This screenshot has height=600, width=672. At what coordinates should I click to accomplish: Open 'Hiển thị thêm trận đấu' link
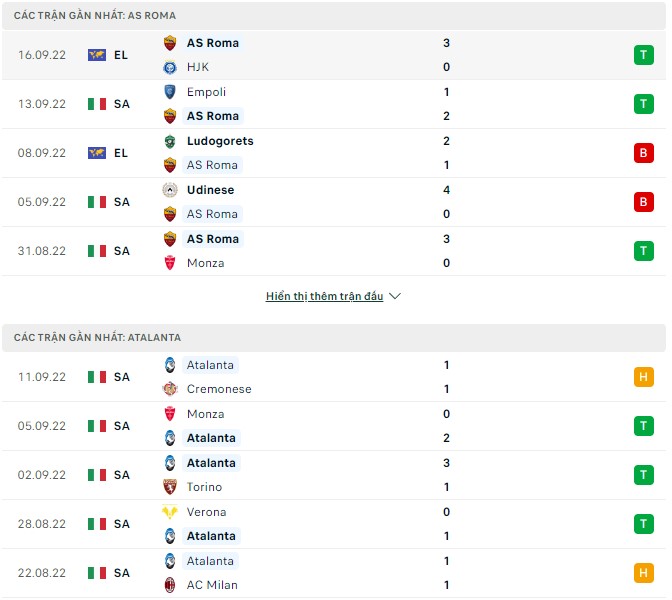pyautogui.click(x=324, y=297)
